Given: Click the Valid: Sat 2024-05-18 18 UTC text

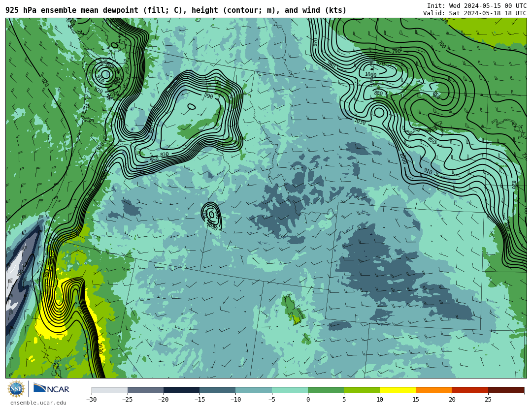Looking at the screenshot, I should [x=475, y=13].
